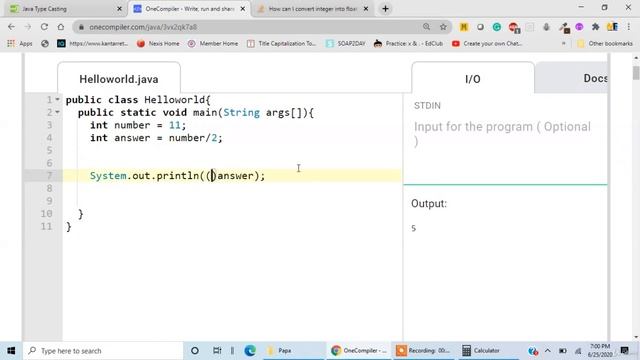Screen dimensions: 640x360
Task: Click the browser forward arrow
Action: tap(27, 27)
